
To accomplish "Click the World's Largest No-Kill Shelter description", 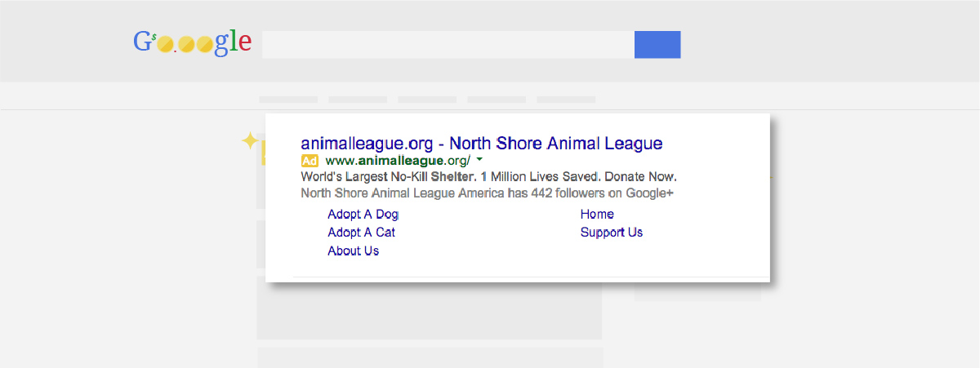I will [x=489, y=176].
